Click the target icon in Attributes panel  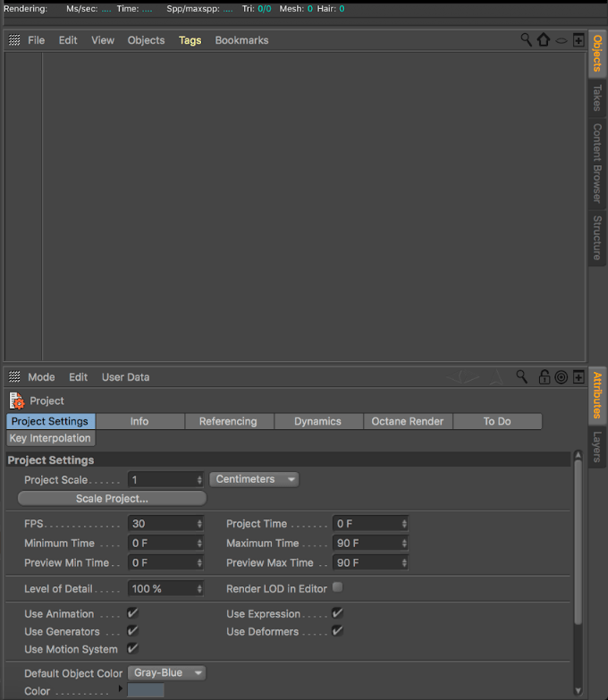[561, 377]
